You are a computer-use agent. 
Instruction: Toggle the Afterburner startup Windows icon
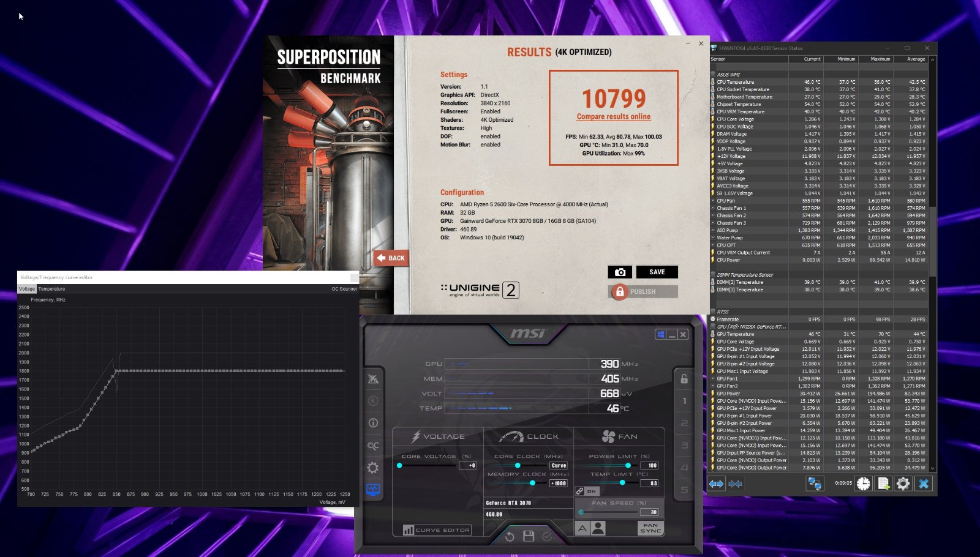pos(660,334)
